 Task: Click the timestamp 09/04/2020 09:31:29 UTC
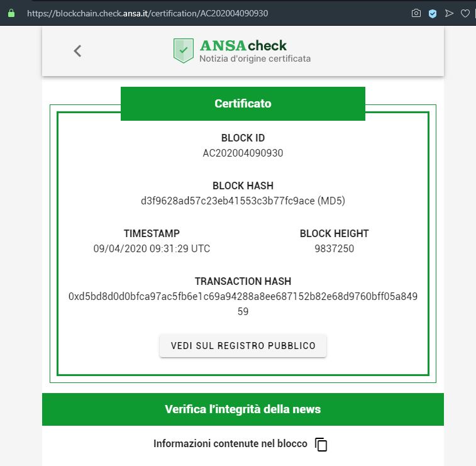[152, 248]
